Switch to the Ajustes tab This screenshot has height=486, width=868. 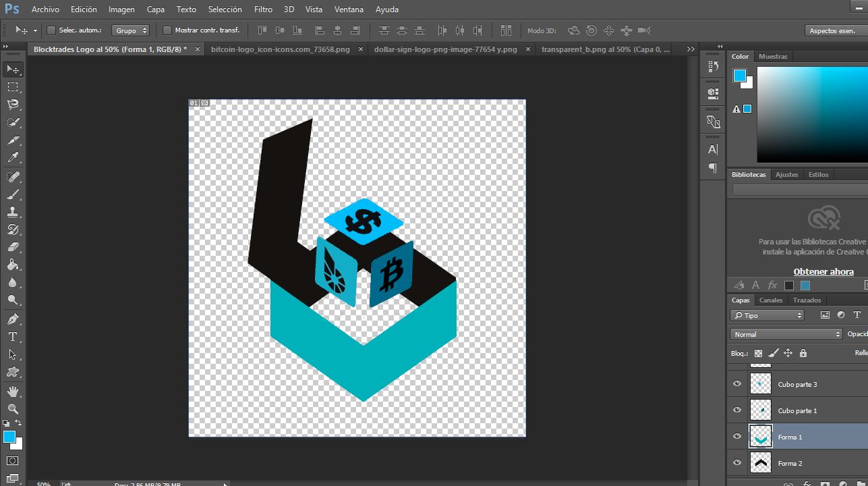pyautogui.click(x=786, y=174)
